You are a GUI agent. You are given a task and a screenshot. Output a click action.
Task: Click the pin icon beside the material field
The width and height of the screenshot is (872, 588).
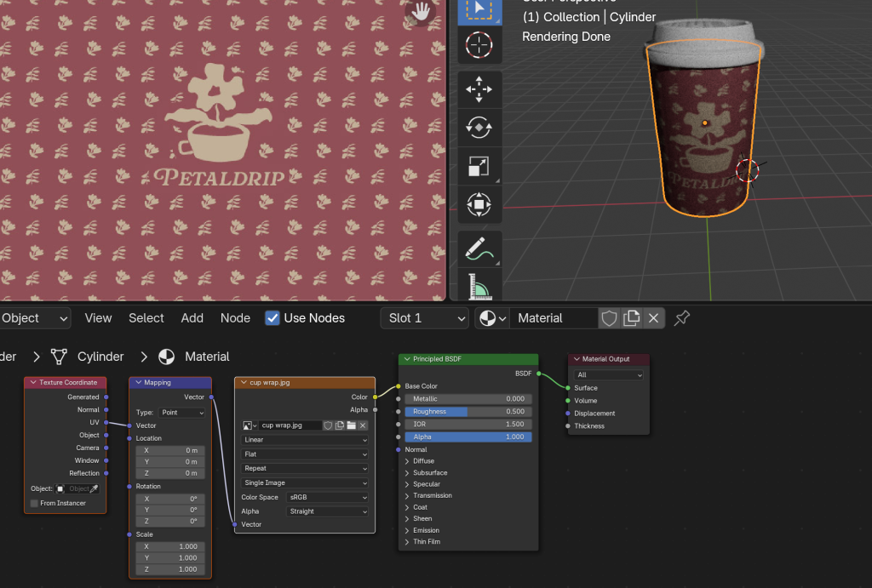click(x=682, y=318)
